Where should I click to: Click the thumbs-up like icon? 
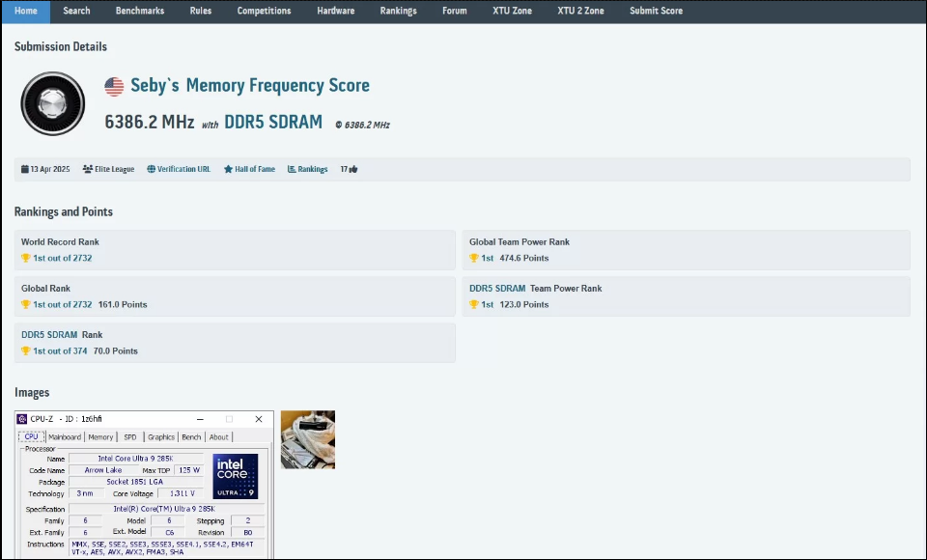(353, 169)
